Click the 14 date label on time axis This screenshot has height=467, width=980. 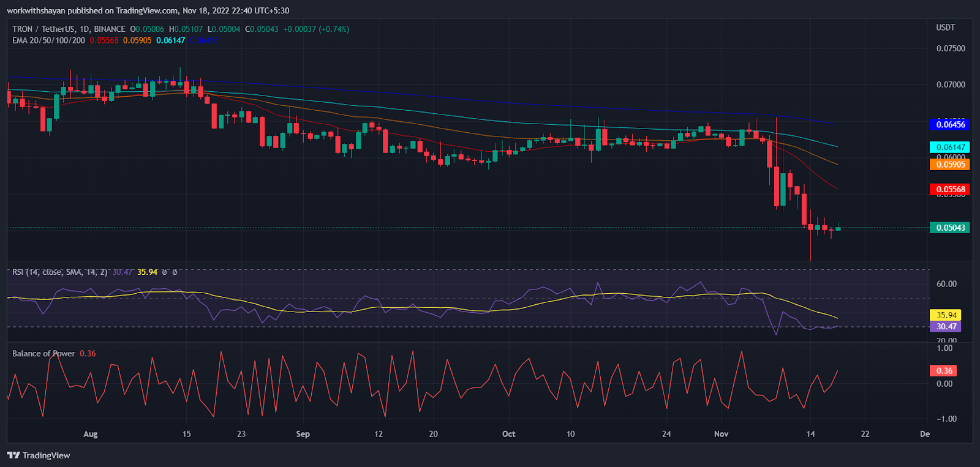(810, 434)
